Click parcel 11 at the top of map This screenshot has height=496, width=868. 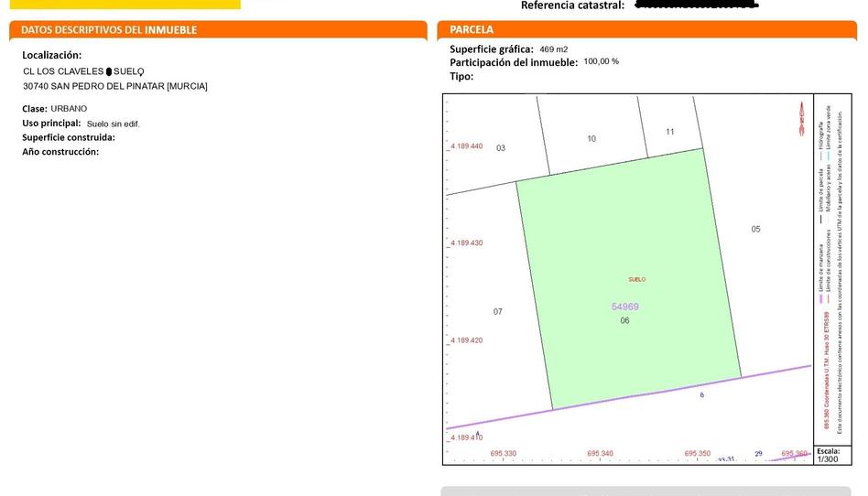670,132
